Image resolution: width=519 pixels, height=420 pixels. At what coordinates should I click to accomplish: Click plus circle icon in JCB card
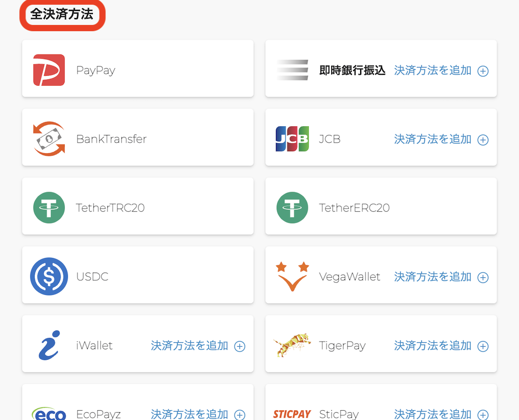(483, 140)
